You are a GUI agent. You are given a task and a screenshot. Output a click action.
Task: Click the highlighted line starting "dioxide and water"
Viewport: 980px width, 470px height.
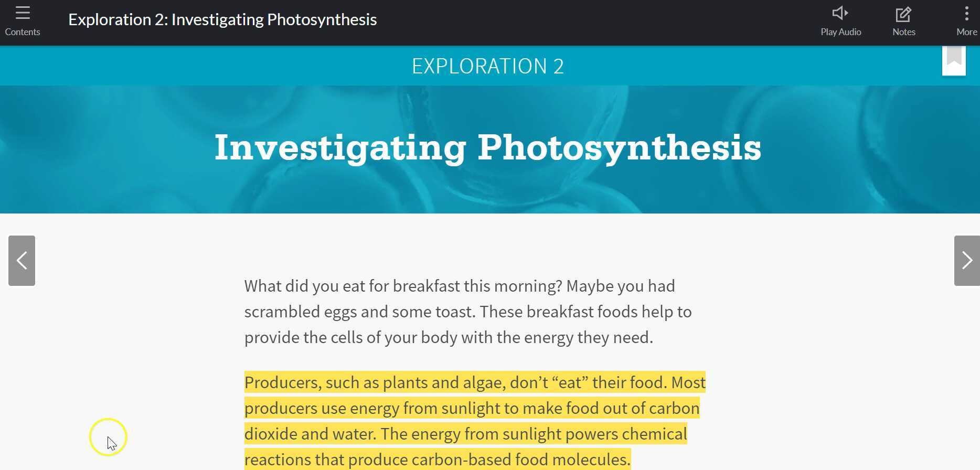pos(465,434)
